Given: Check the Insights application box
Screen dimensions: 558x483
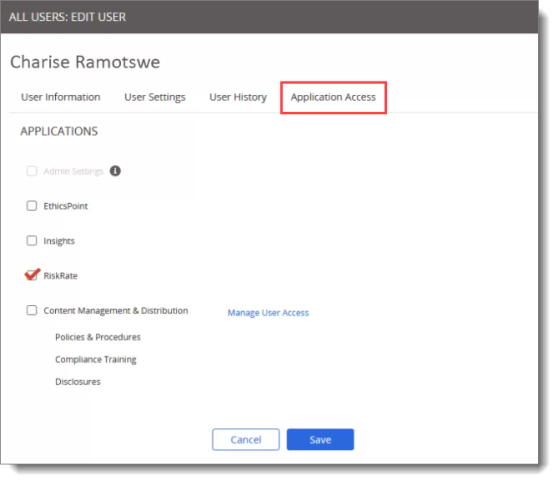Looking at the screenshot, I should [x=32, y=241].
